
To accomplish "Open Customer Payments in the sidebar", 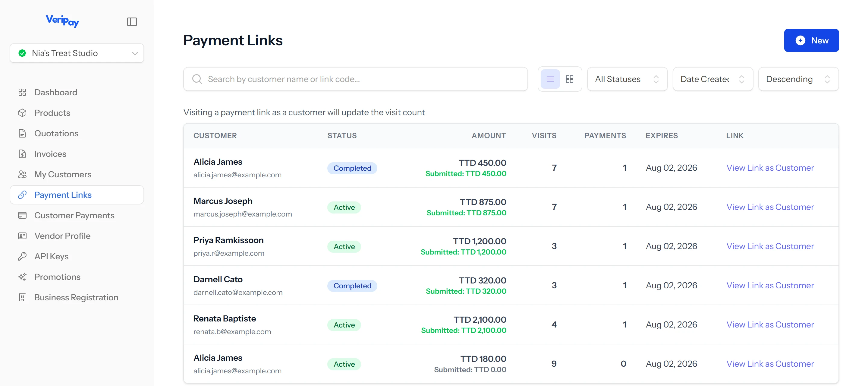I will 77,215.
